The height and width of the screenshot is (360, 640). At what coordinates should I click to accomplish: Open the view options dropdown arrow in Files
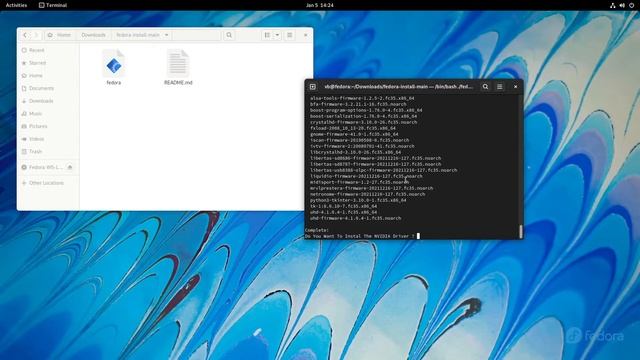tap(277, 35)
